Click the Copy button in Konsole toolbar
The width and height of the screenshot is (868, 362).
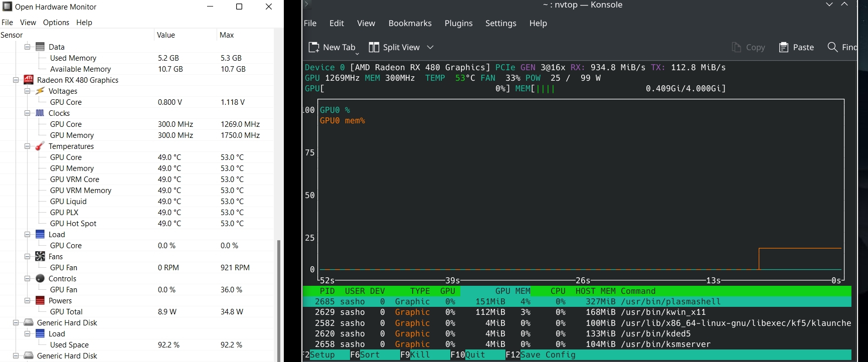click(x=748, y=47)
